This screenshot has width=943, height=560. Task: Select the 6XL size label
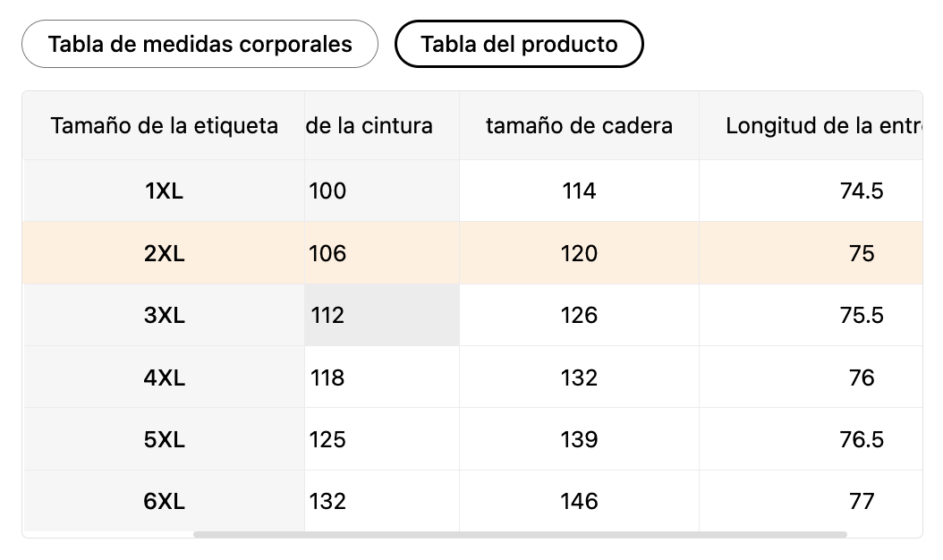pyautogui.click(x=164, y=501)
